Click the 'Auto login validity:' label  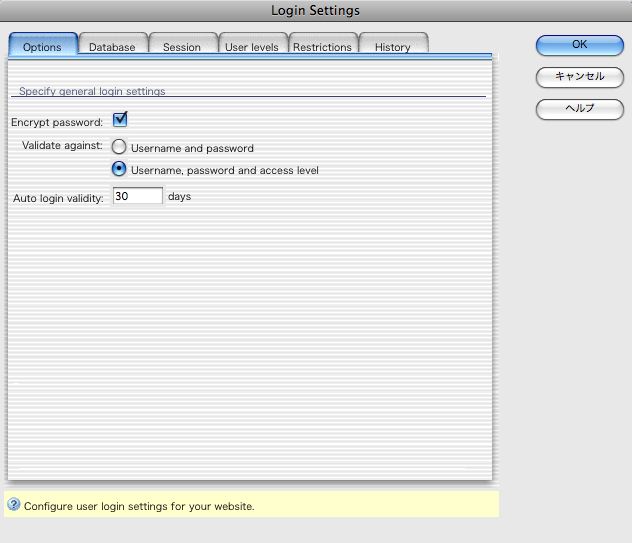click(58, 198)
